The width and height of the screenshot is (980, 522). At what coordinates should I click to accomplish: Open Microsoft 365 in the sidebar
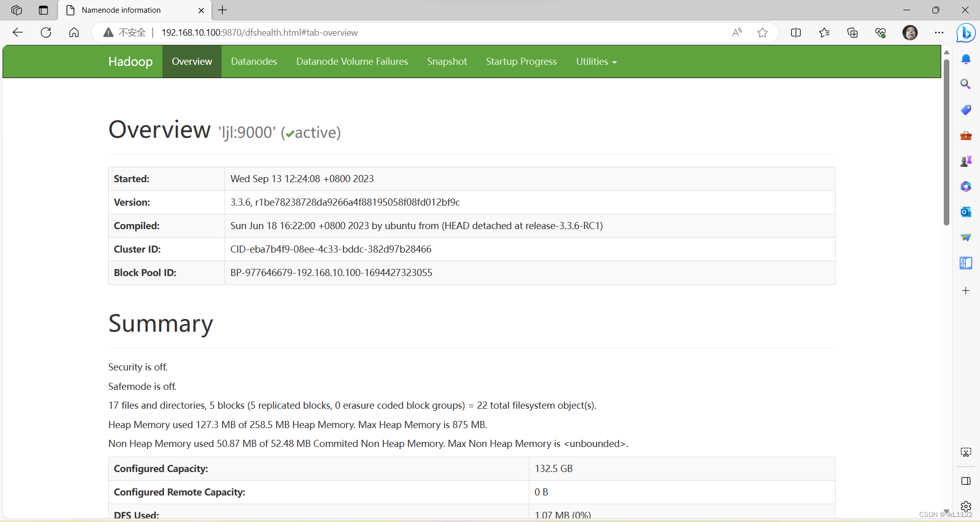click(x=966, y=186)
